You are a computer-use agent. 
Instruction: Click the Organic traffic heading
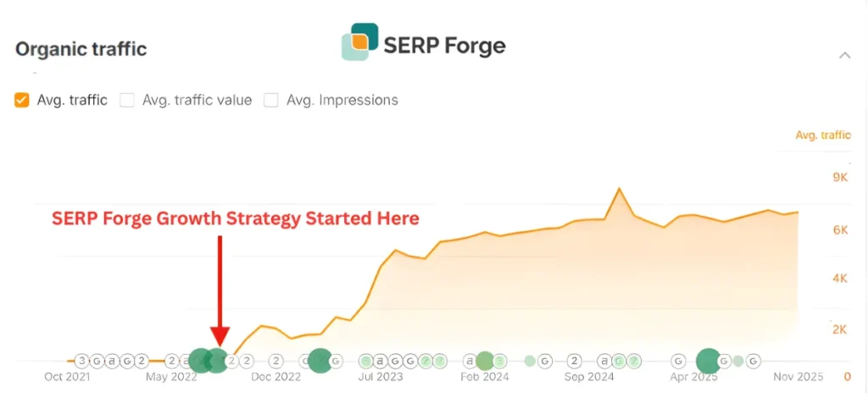(81, 49)
